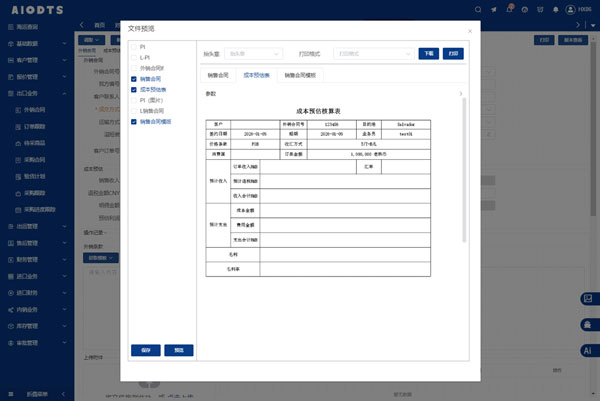The image size is (600, 401).
Task: Open 外销合同 in the sidebar
Action: click(x=34, y=110)
